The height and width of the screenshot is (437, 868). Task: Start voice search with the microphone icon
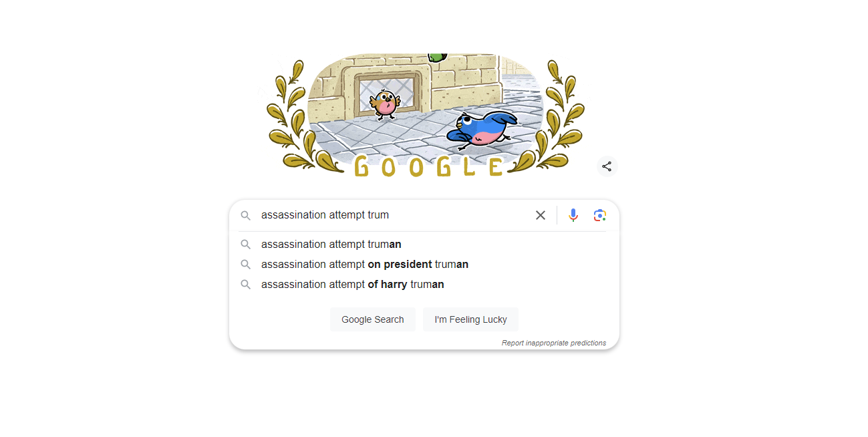[573, 215]
